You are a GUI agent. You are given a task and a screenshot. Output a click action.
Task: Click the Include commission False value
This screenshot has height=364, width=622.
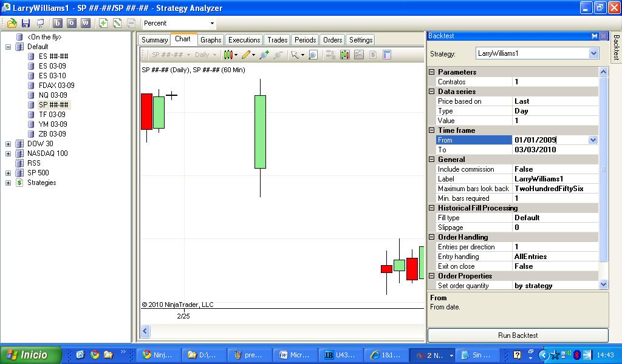[x=555, y=169]
